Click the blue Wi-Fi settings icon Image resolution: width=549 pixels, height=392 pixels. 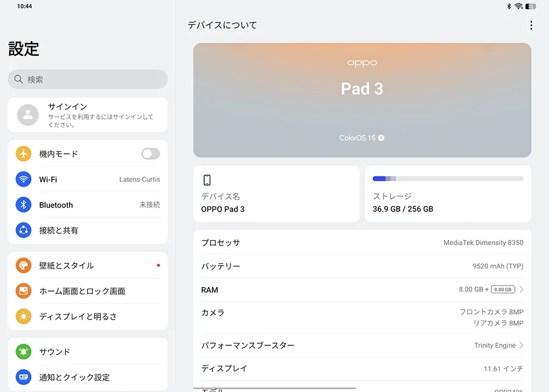point(24,179)
